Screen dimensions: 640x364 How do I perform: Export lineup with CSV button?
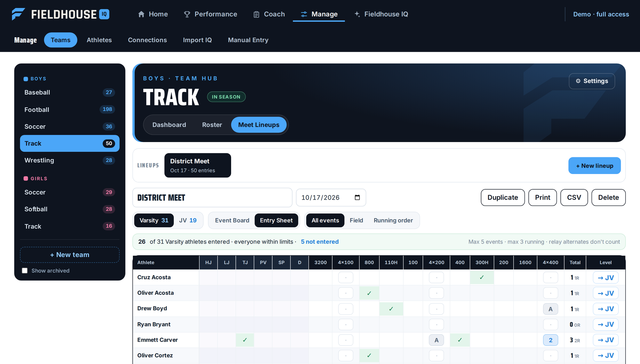(574, 197)
